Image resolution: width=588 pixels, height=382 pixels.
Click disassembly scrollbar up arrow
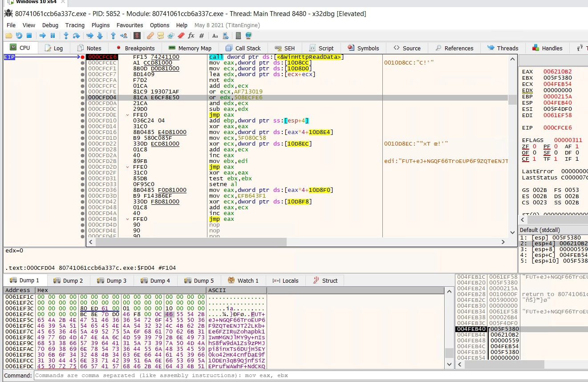pyautogui.click(x=512, y=59)
